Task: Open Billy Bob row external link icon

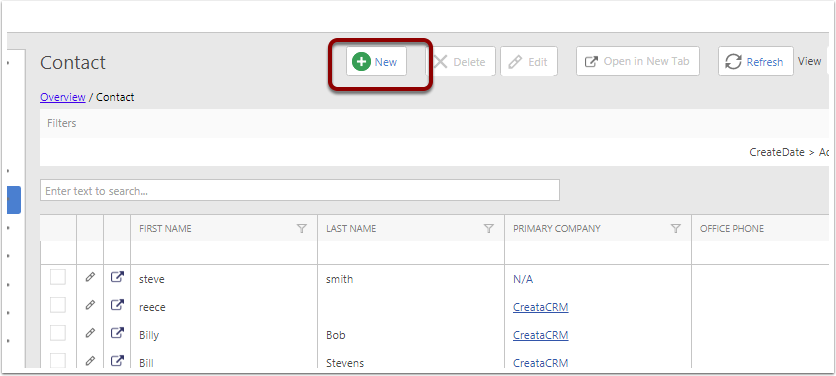Action: click(117, 333)
